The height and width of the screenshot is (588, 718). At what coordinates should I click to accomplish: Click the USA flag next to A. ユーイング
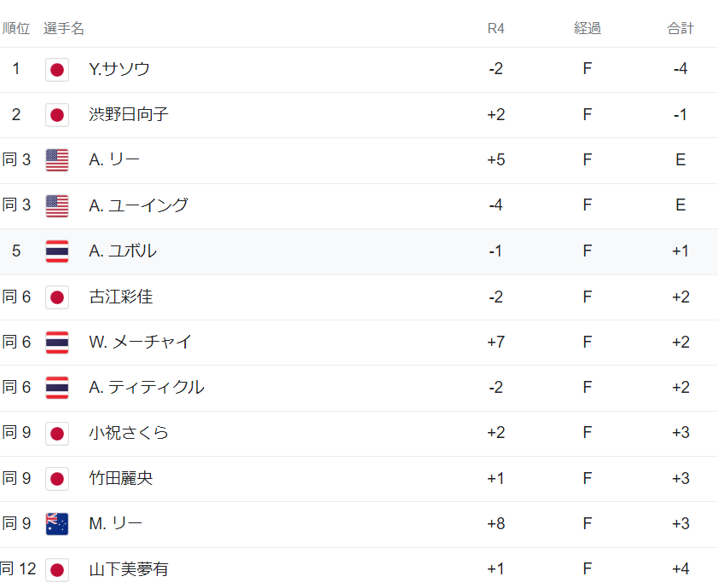(57, 205)
